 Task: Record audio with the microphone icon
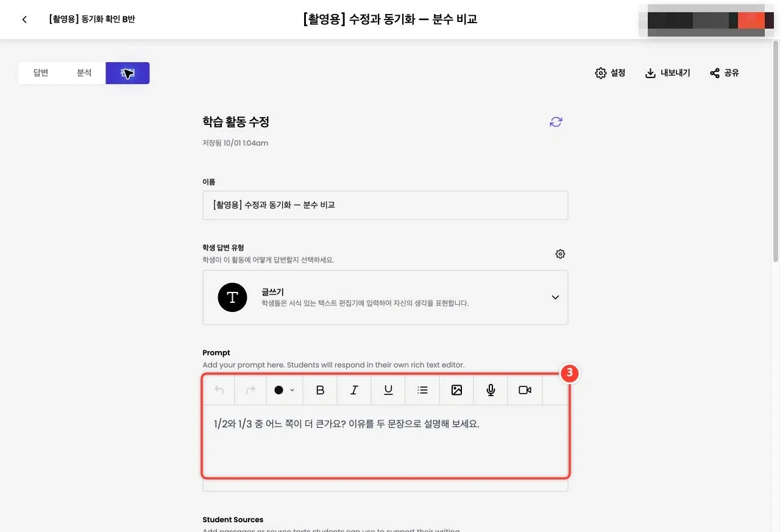pos(491,390)
